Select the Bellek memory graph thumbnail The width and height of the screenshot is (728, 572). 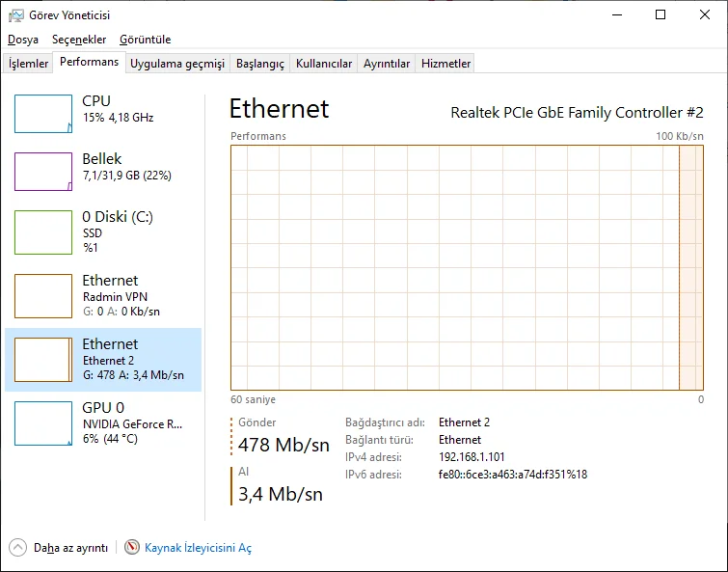click(43, 172)
